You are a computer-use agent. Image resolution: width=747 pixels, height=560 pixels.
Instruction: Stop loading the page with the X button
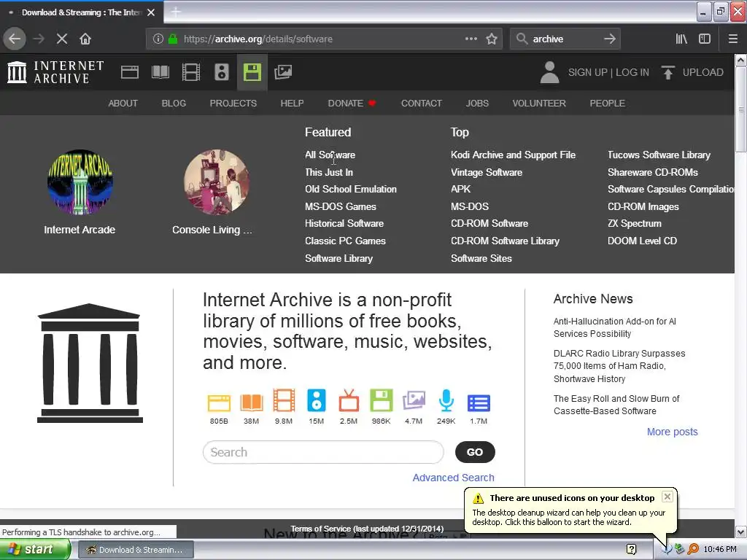(x=62, y=39)
